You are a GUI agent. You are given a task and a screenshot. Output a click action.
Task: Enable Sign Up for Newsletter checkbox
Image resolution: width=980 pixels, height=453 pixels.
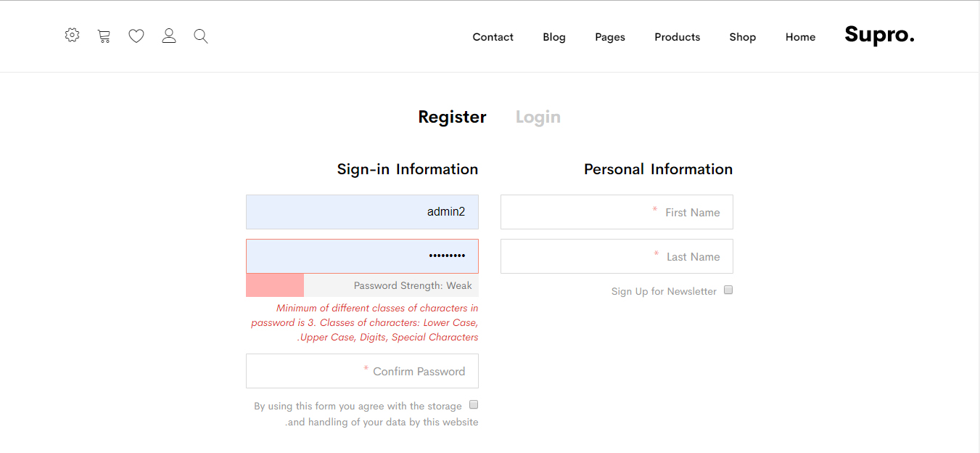pos(728,290)
